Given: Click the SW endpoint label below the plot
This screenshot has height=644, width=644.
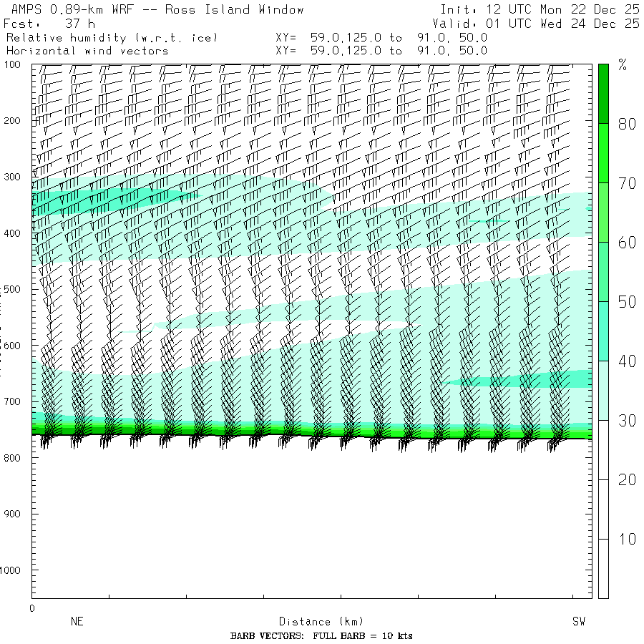Looking at the screenshot, I should tap(578, 622).
